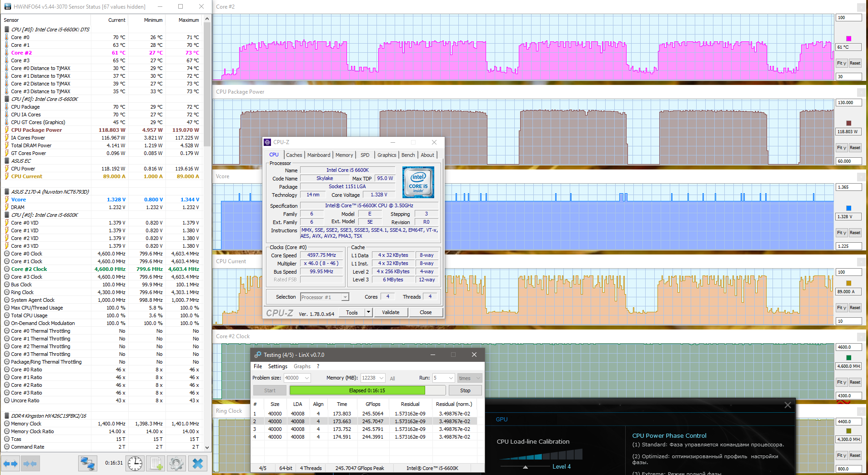Pick the orange swatch for CPU Current graph
This screenshot has height=475, width=868.
[x=848, y=283]
